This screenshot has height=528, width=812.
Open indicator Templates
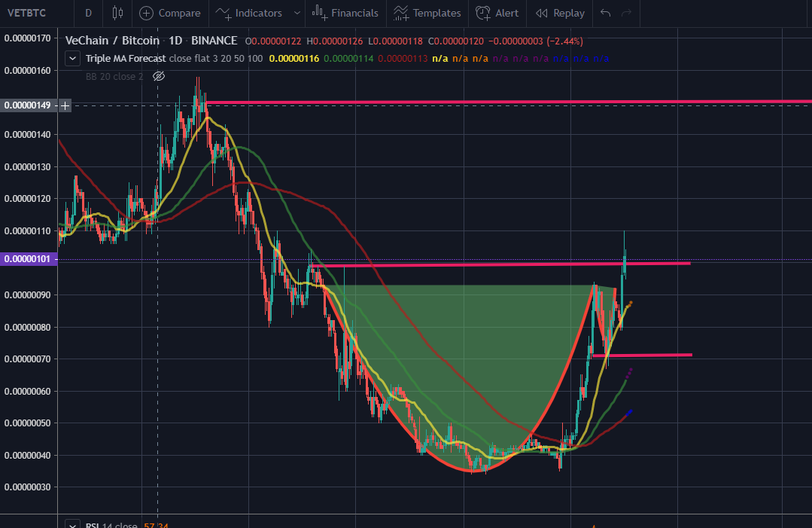pyautogui.click(x=427, y=13)
